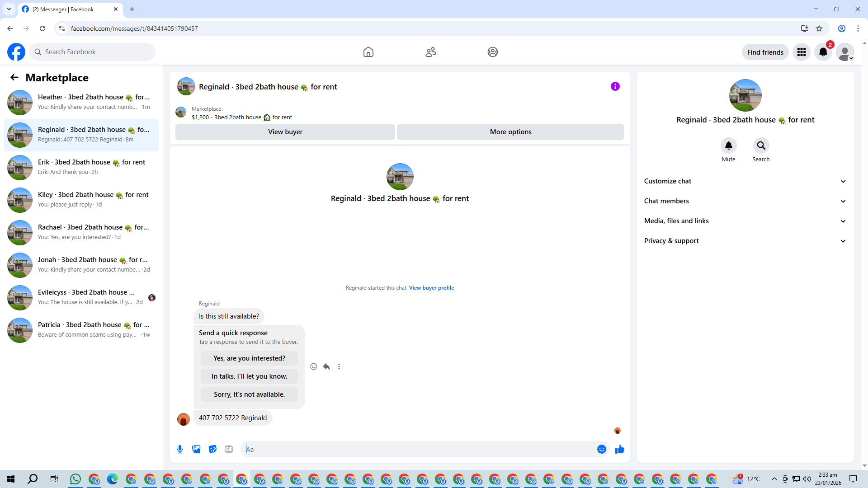Send quick reply 'In talks. I'll let you know.'

click(250, 376)
